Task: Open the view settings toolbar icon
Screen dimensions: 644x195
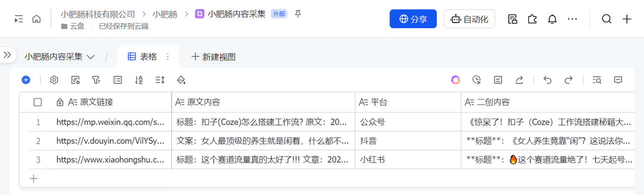Action: 75,80
